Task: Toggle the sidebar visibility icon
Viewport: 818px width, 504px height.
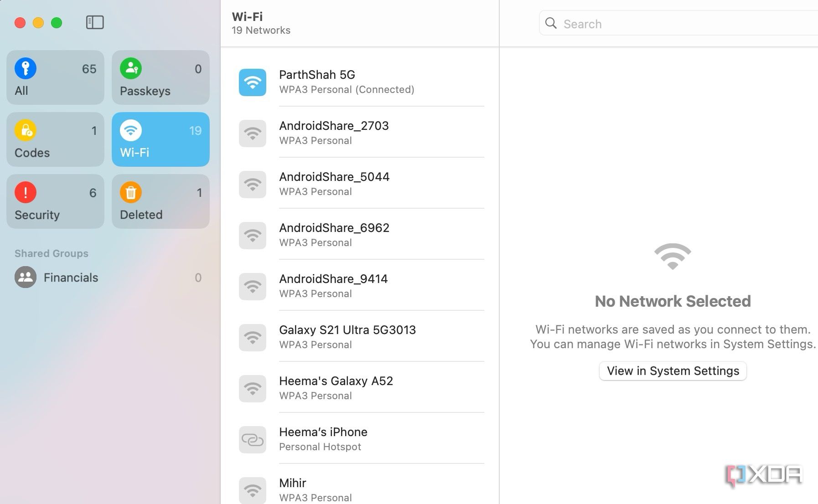Action: (x=95, y=22)
